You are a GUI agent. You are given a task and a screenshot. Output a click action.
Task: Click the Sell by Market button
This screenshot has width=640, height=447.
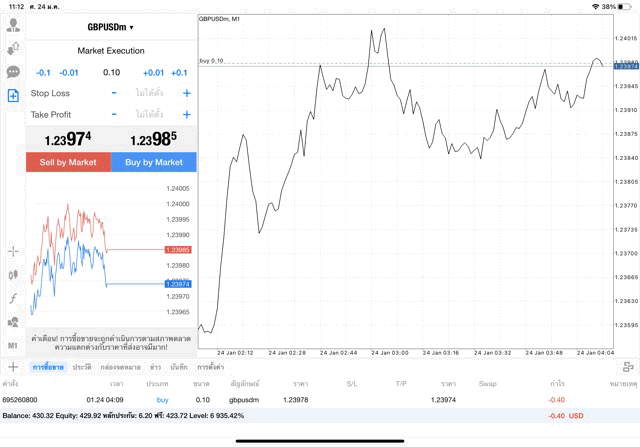coord(68,162)
